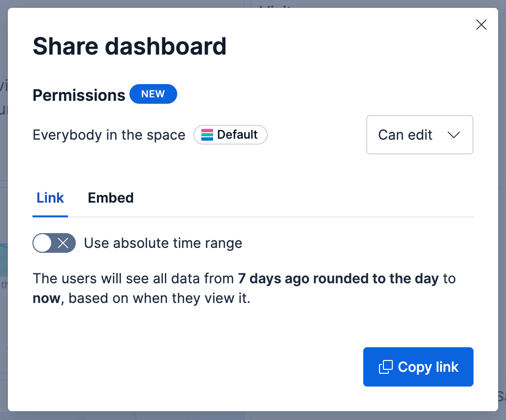Click the X icon inside the toggle switch

click(63, 243)
